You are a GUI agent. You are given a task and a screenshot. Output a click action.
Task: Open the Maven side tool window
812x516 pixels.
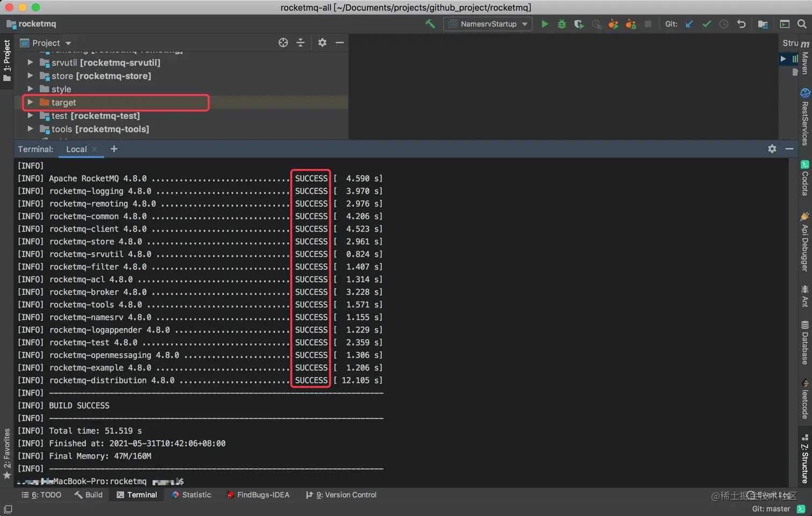point(804,58)
